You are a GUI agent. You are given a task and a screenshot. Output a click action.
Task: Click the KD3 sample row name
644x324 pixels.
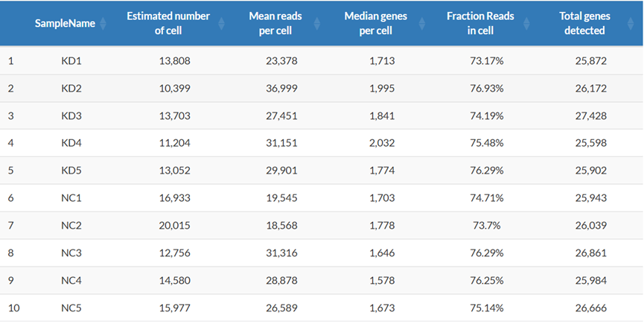(70, 116)
